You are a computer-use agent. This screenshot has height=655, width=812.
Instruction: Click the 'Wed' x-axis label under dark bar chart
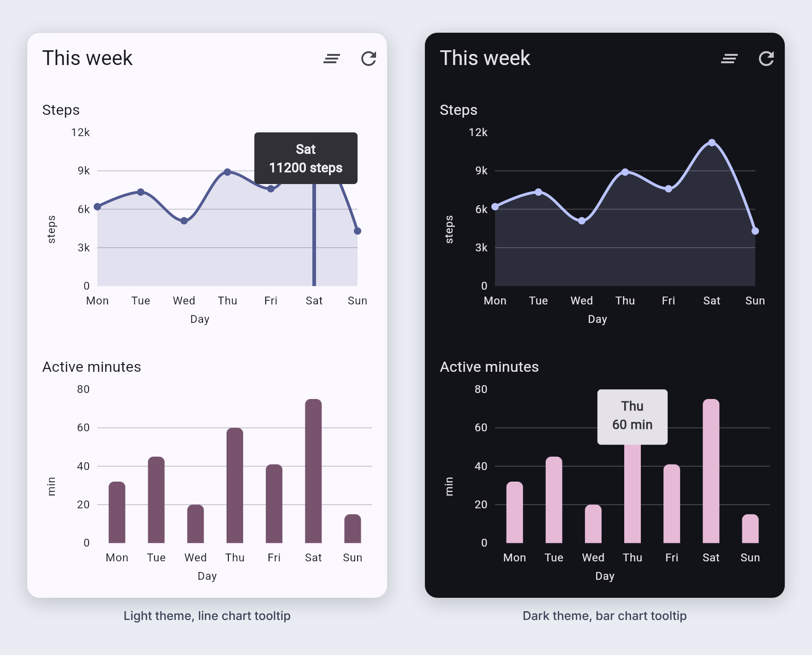coord(593,558)
